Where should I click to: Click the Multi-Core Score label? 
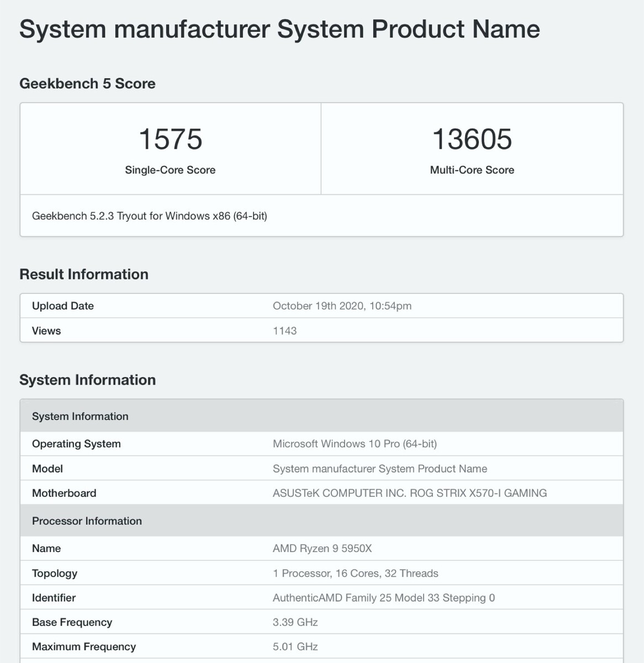point(472,170)
